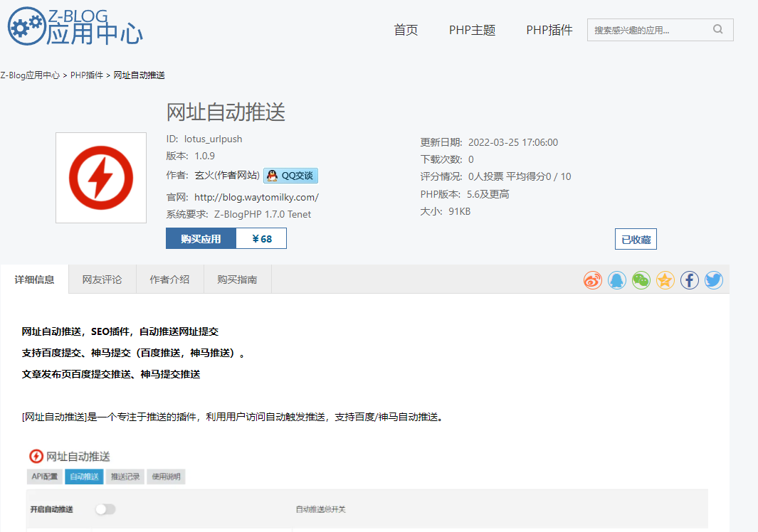Open the PHP主题 menu item
758x532 pixels.
click(473, 30)
